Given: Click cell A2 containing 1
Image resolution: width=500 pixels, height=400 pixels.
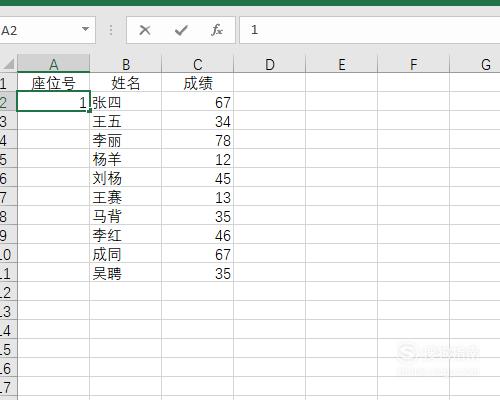Looking at the screenshot, I should pyautogui.click(x=53, y=101).
